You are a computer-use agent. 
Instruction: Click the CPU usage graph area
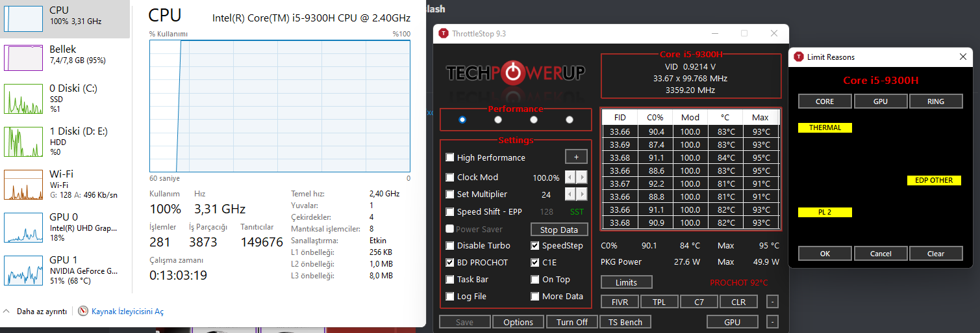[x=280, y=106]
